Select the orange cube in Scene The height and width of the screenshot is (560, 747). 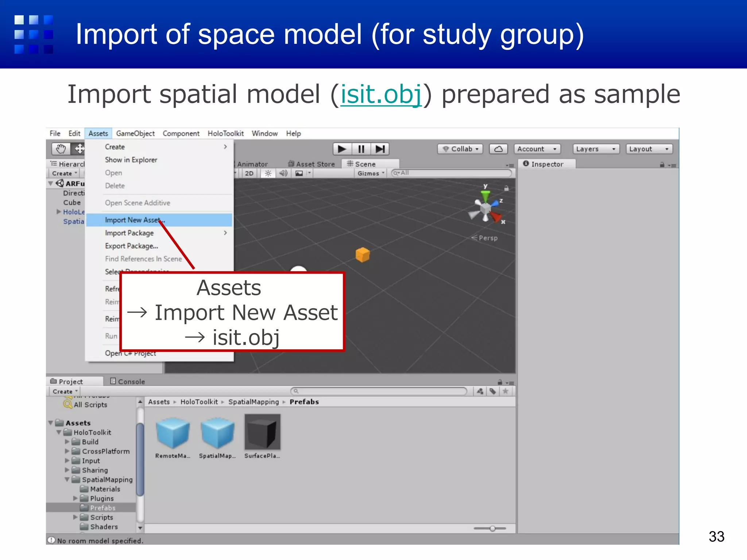(363, 254)
